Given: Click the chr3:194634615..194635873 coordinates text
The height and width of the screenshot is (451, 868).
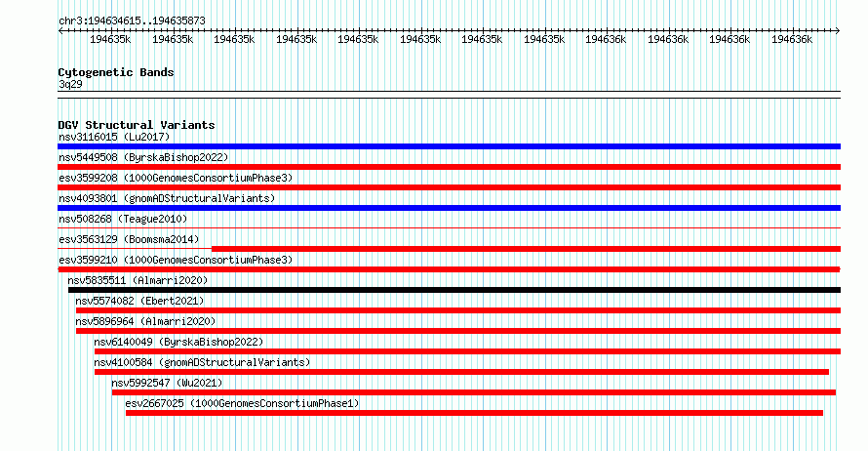Looking at the screenshot, I should pyautogui.click(x=132, y=20).
